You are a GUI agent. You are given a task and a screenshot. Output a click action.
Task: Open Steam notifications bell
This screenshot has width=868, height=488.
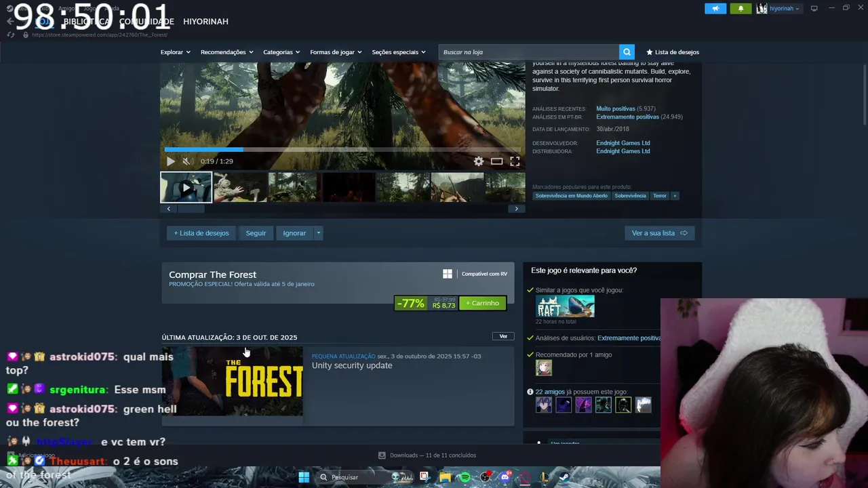coord(741,8)
